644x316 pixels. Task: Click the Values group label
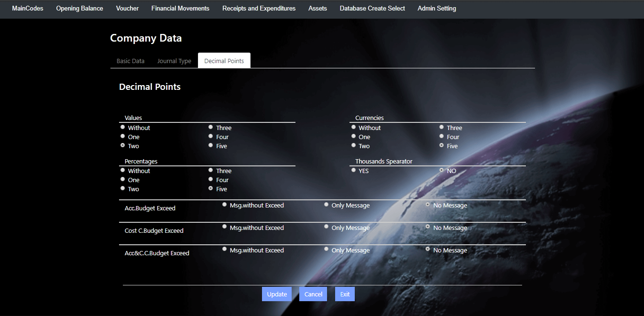tap(133, 118)
